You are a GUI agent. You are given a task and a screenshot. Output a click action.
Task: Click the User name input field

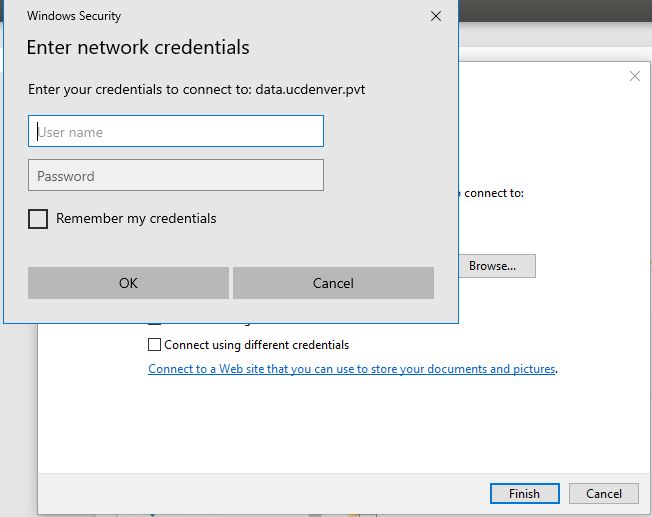(176, 131)
